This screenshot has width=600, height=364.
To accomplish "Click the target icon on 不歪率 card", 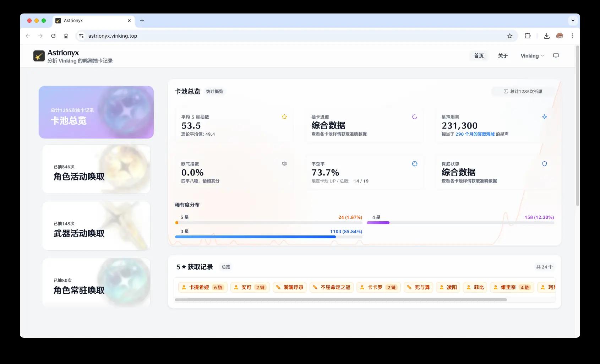I will (415, 164).
